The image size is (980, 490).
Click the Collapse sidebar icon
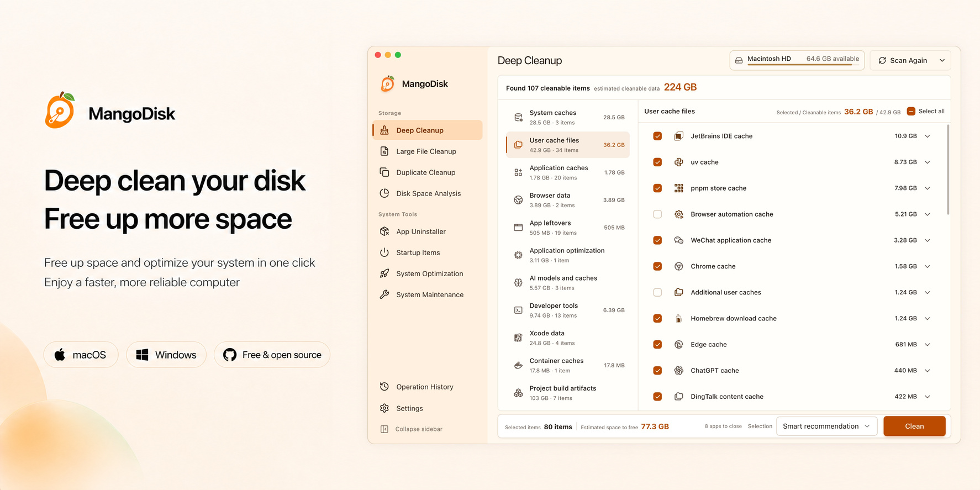(384, 429)
